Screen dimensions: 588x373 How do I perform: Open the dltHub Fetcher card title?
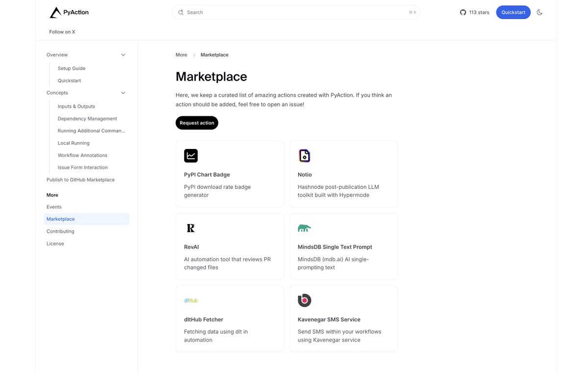pyautogui.click(x=204, y=320)
